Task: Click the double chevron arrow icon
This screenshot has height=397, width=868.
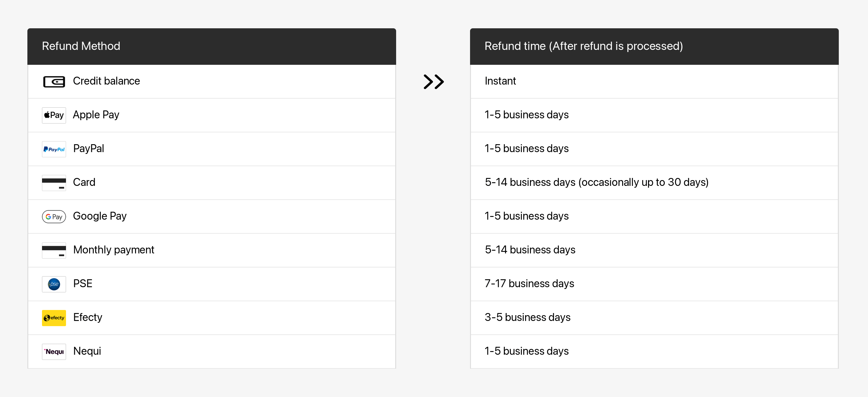Action: pos(433,82)
